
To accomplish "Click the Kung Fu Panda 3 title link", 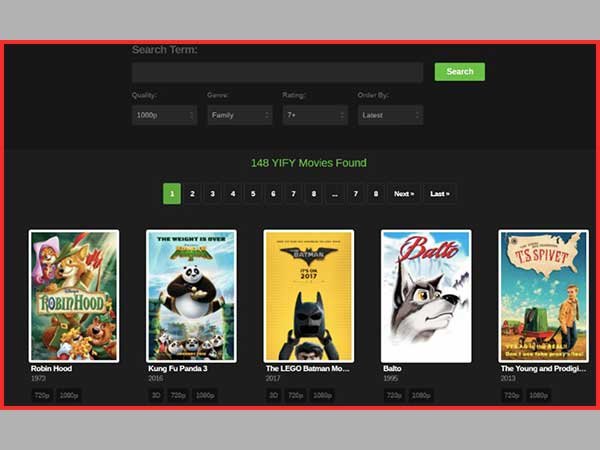I will click(x=178, y=368).
